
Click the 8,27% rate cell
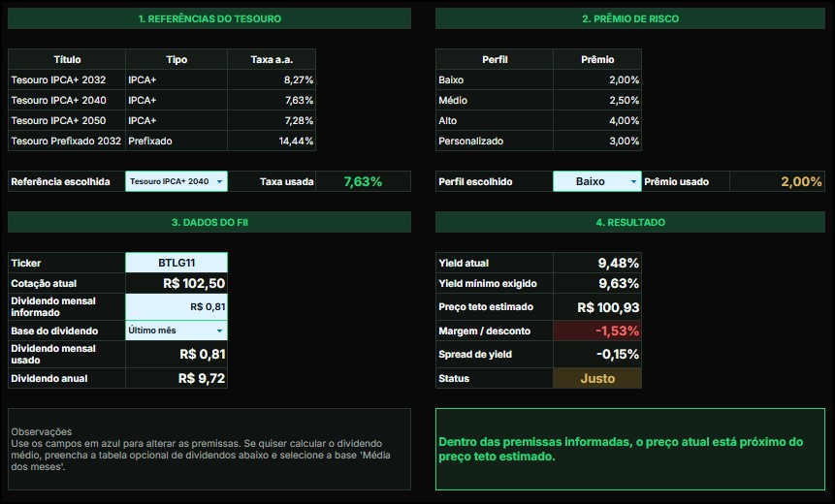(x=272, y=79)
